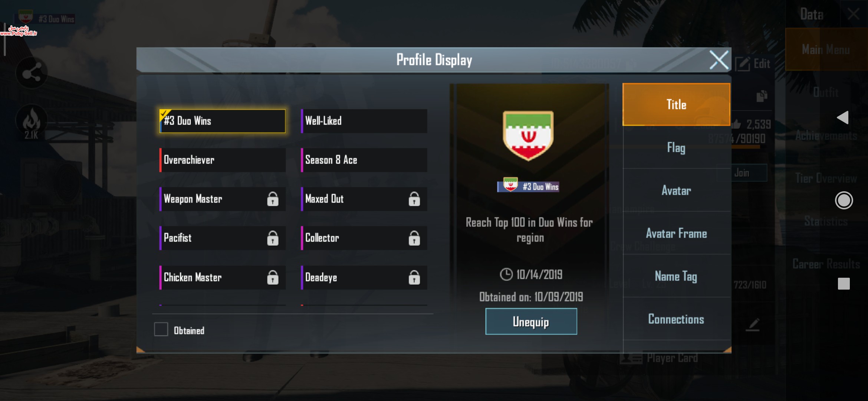Tap the Android home circle button

pyautogui.click(x=844, y=200)
